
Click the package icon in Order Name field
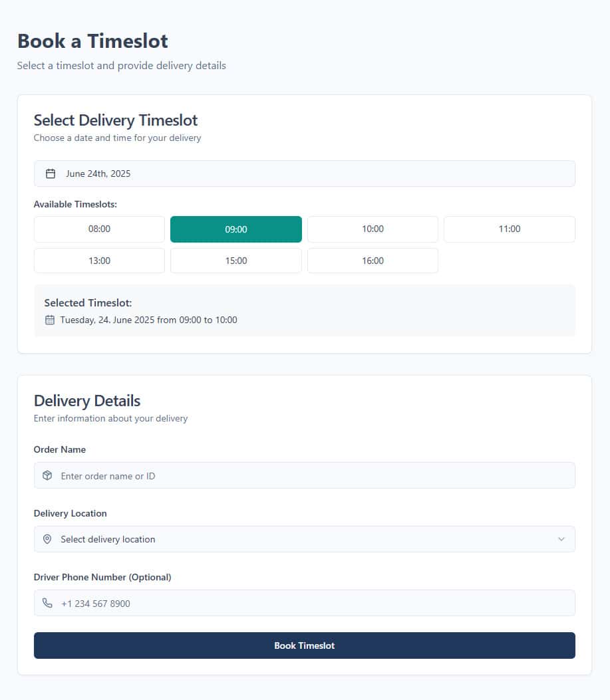tap(47, 475)
